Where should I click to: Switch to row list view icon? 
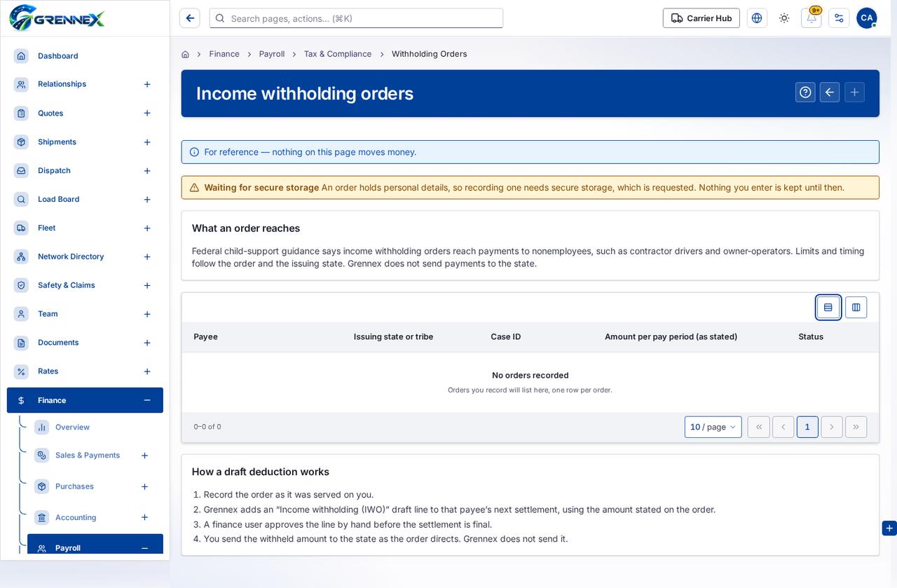828,307
